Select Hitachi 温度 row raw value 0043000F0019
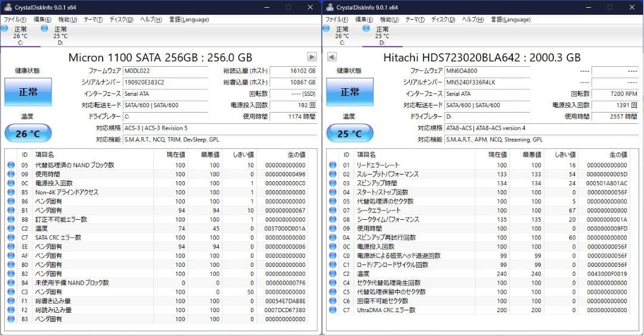 [x=606, y=273]
